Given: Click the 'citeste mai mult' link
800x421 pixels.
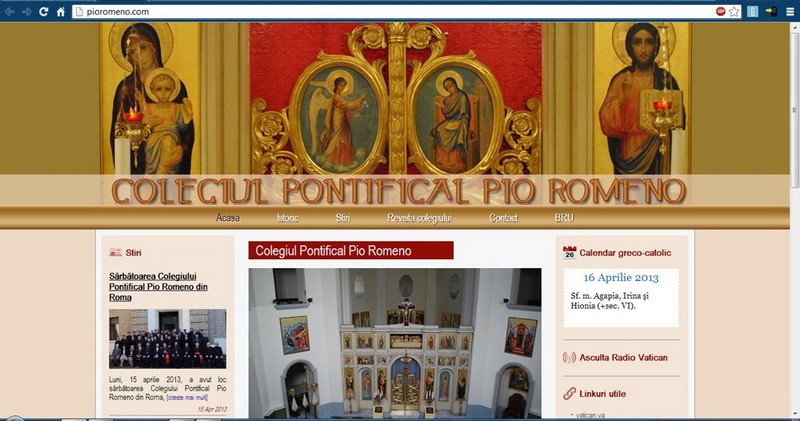Looking at the screenshot, I should coord(187,398).
